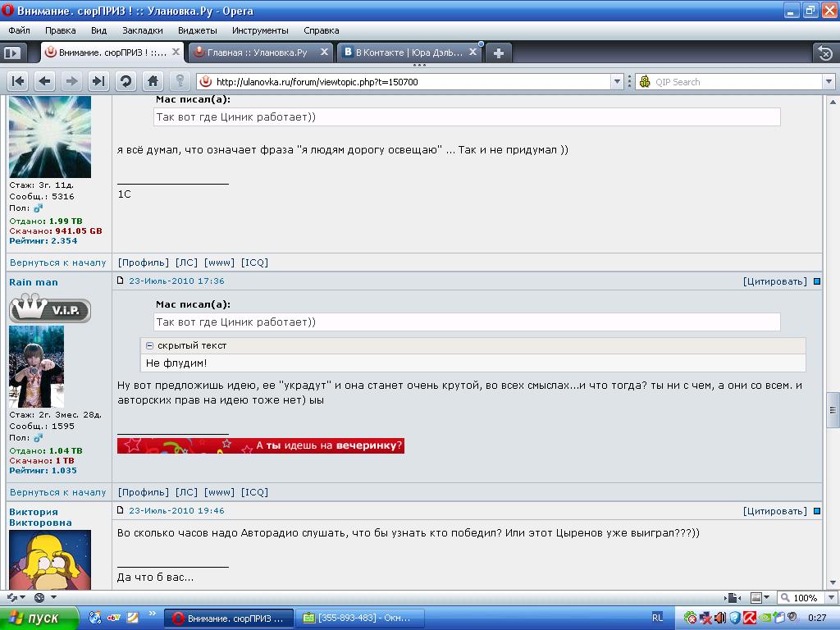The image size is (840, 630).
Task: Open the Файл menu
Action: [20, 30]
